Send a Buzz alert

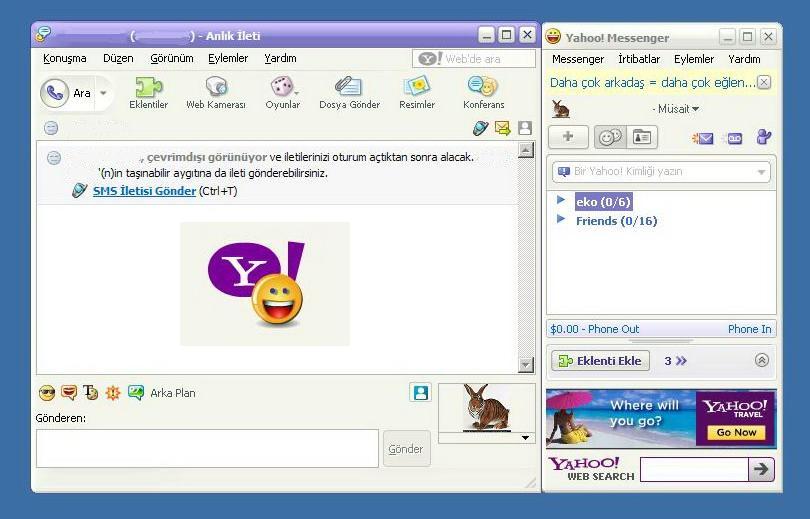113,393
